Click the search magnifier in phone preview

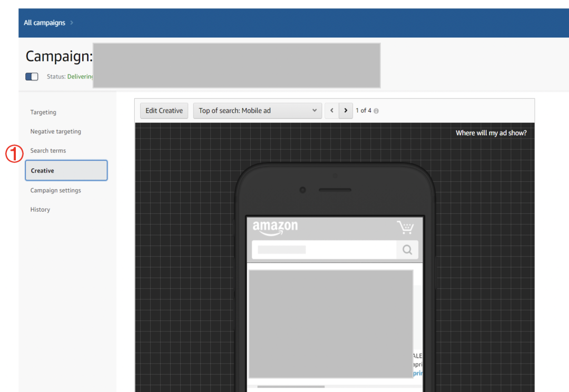click(407, 250)
